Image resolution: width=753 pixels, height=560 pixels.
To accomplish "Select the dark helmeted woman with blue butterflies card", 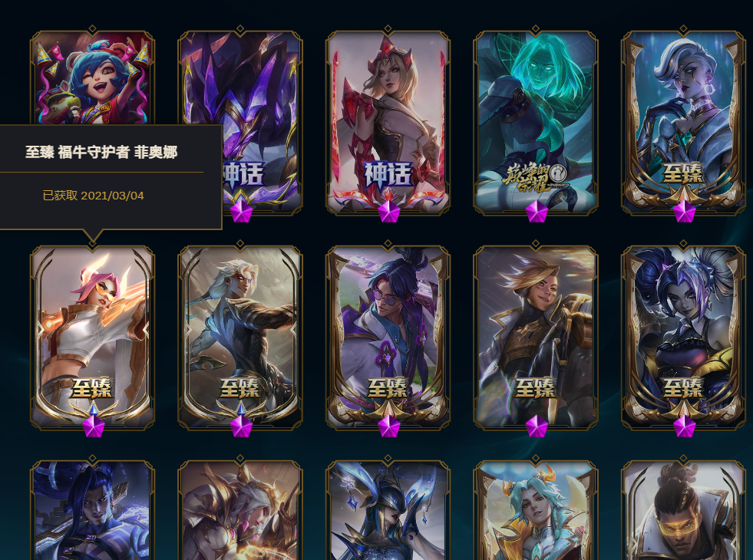I will tap(388, 510).
